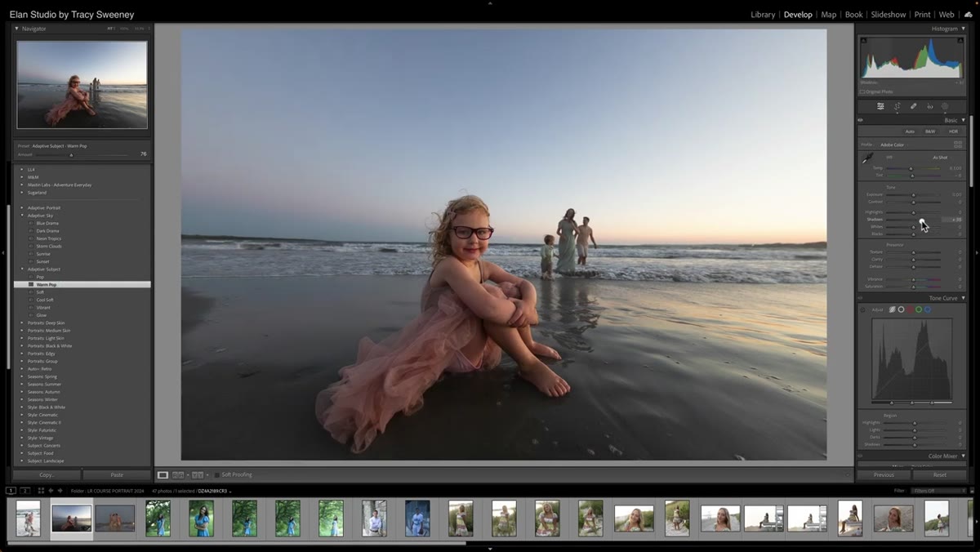Select the blue channel curve circle

pos(928,309)
